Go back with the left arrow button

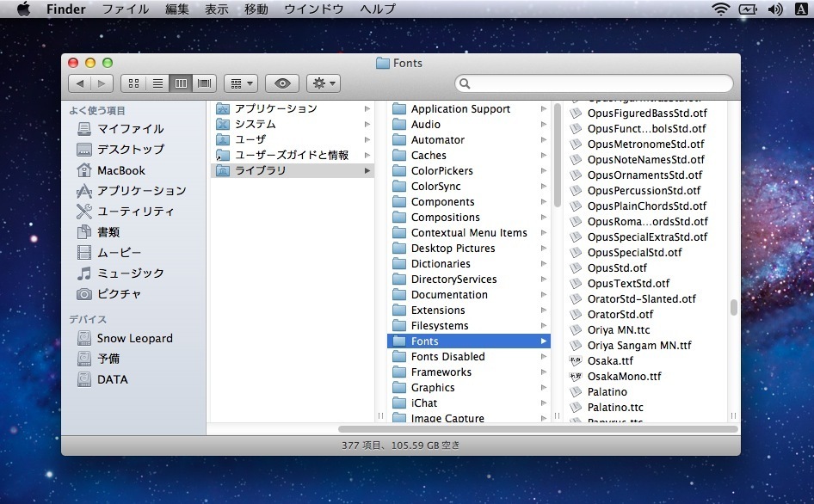(x=80, y=83)
